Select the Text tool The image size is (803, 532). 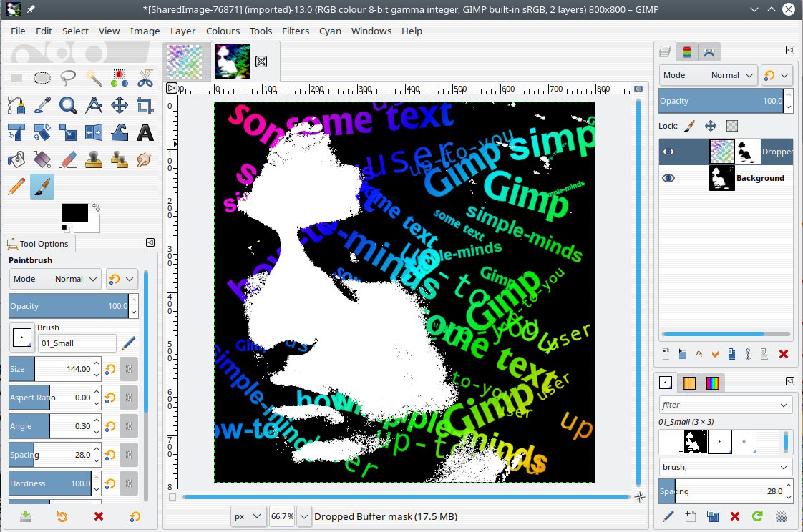pyautogui.click(x=145, y=132)
